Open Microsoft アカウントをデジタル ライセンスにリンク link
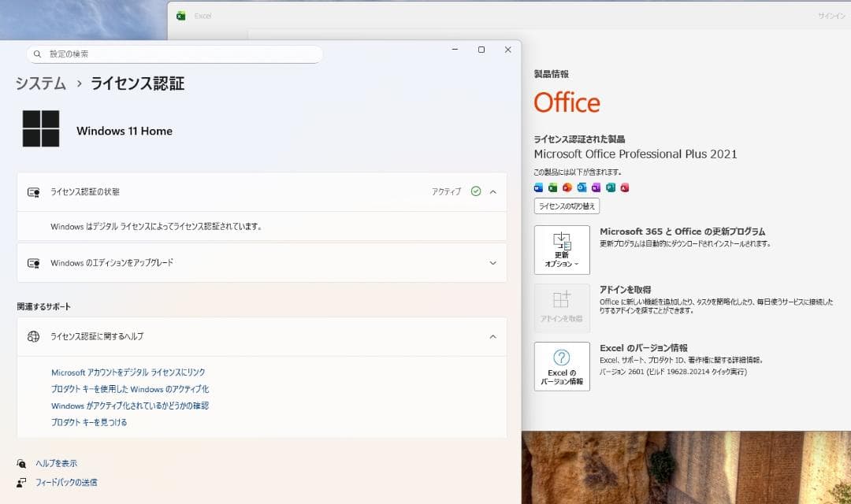The height and width of the screenshot is (504, 851). click(x=128, y=372)
